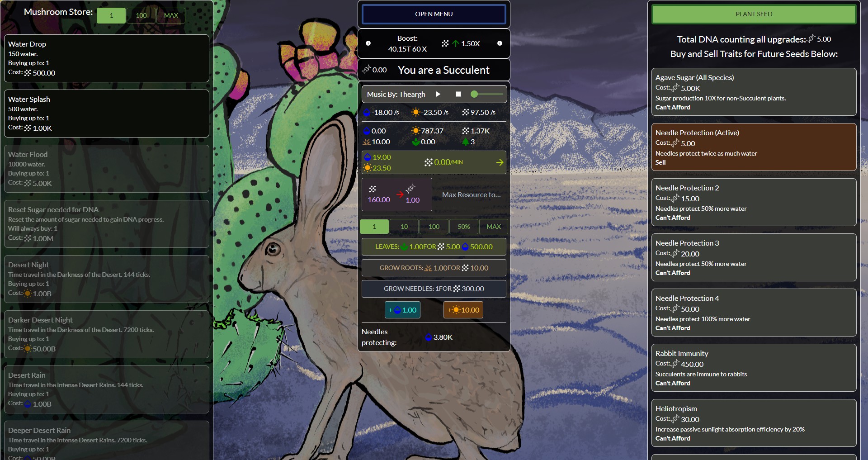Click the yellow arrow on sugar production row

coord(500,162)
